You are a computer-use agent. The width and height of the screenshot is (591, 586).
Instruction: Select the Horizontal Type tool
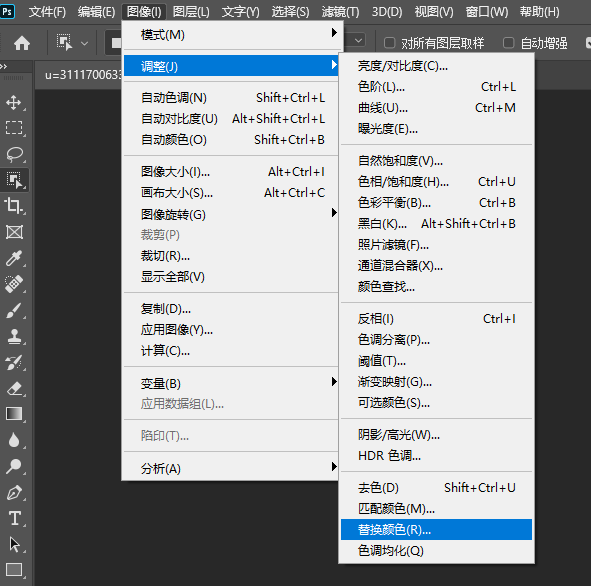[x=15, y=518]
